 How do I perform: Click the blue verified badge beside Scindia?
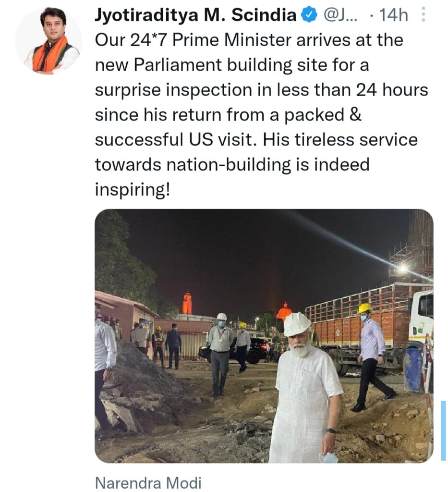click(x=309, y=15)
